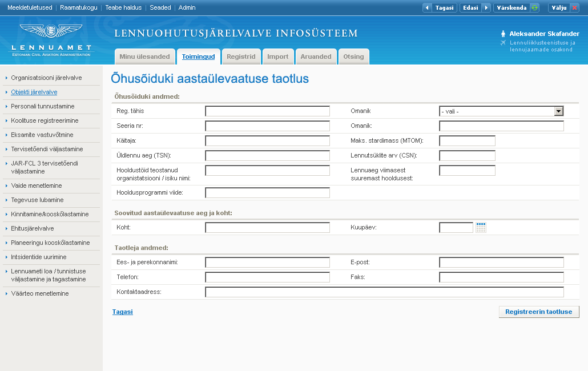
Task: Switch to Aruanded tab
Action: click(x=316, y=57)
